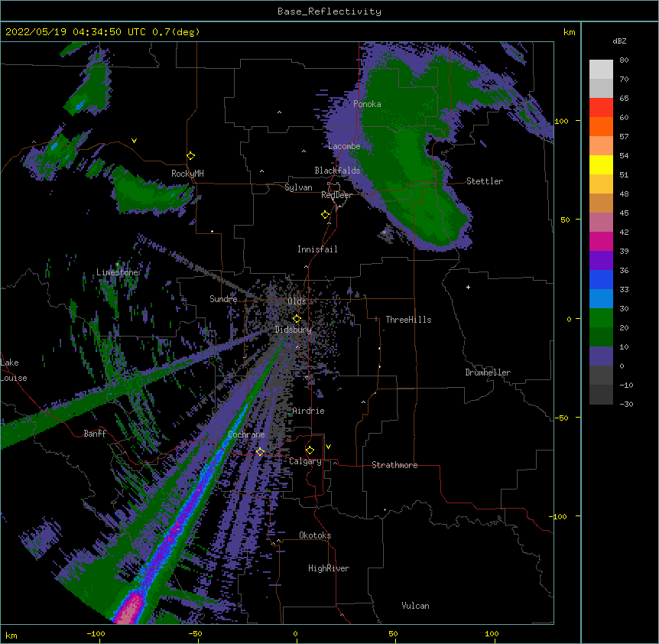This screenshot has width=659, height=644.
Task: Click the Strathmore label
Action: (x=394, y=465)
